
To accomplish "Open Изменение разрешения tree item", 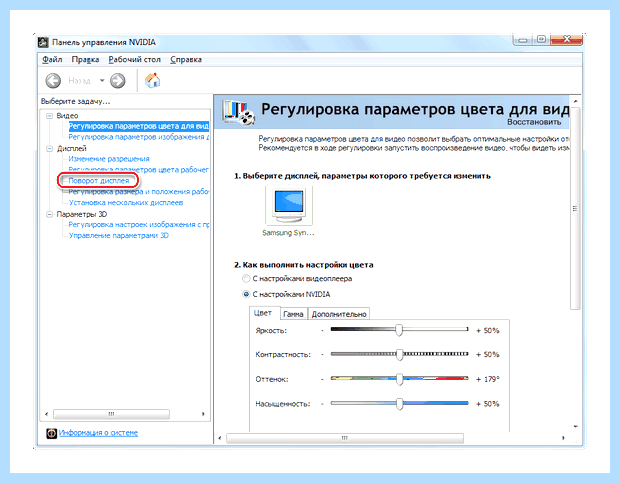I will (x=109, y=159).
